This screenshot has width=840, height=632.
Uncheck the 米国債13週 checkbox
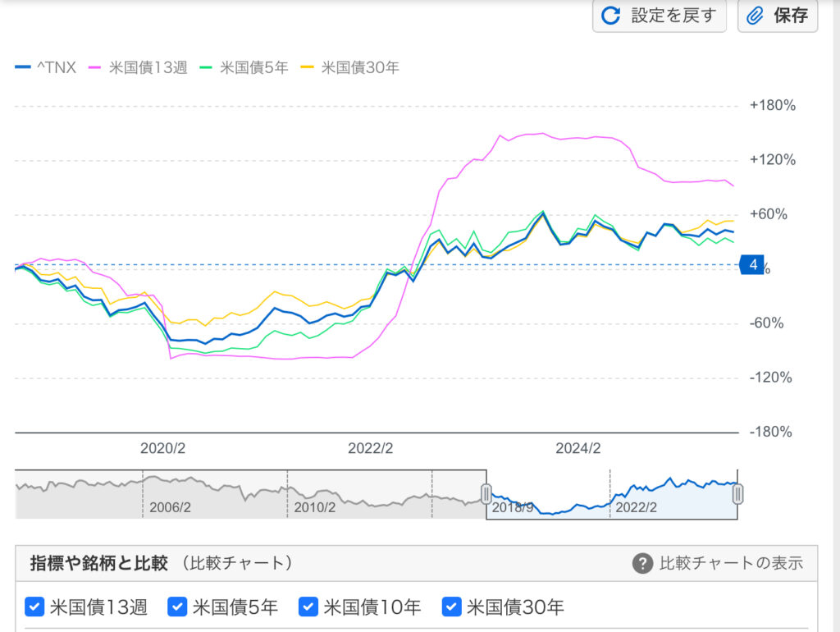tap(34, 607)
